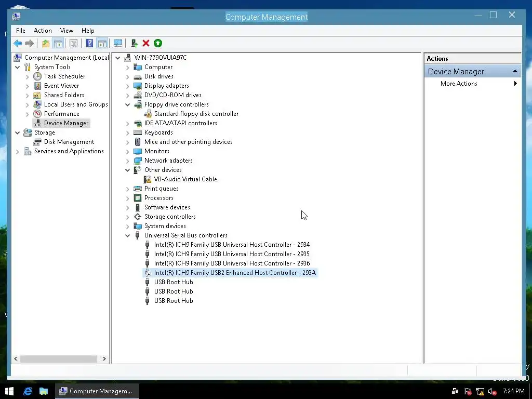Click left pane scrollbar right arrow
The image size is (532, 399).
click(x=104, y=358)
